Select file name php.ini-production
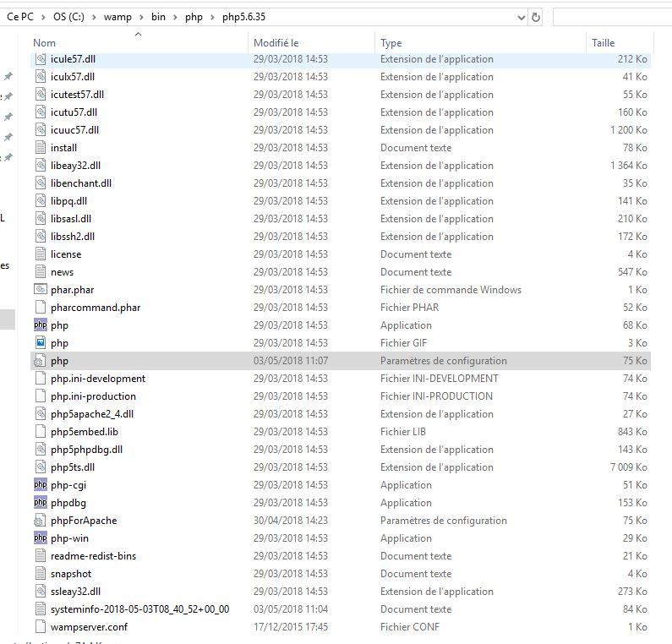 point(93,396)
